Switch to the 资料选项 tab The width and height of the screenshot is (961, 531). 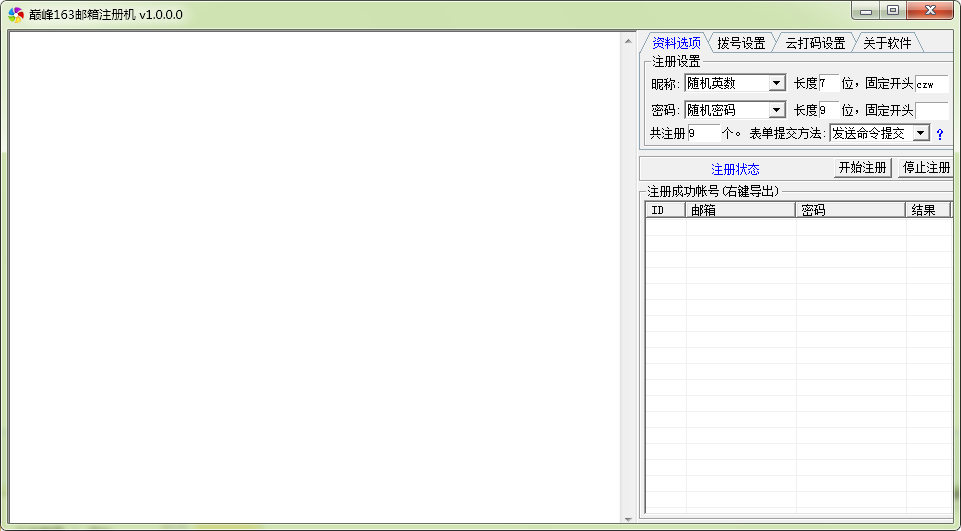675,43
